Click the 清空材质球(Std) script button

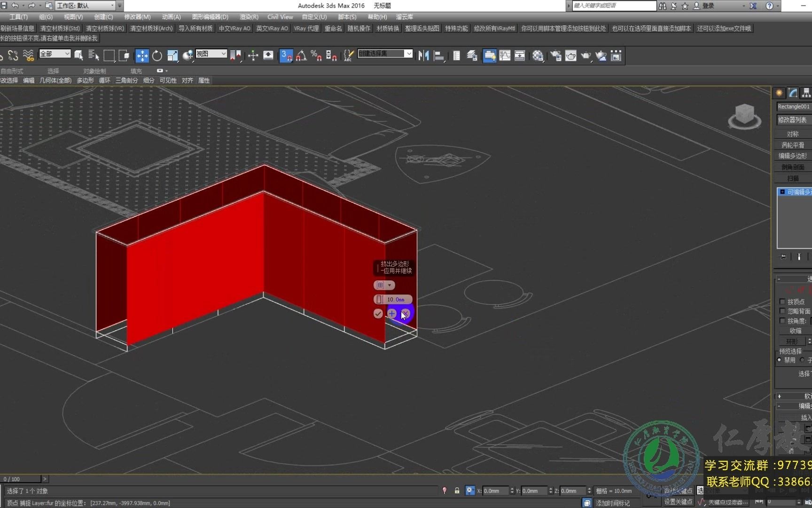(x=60, y=29)
